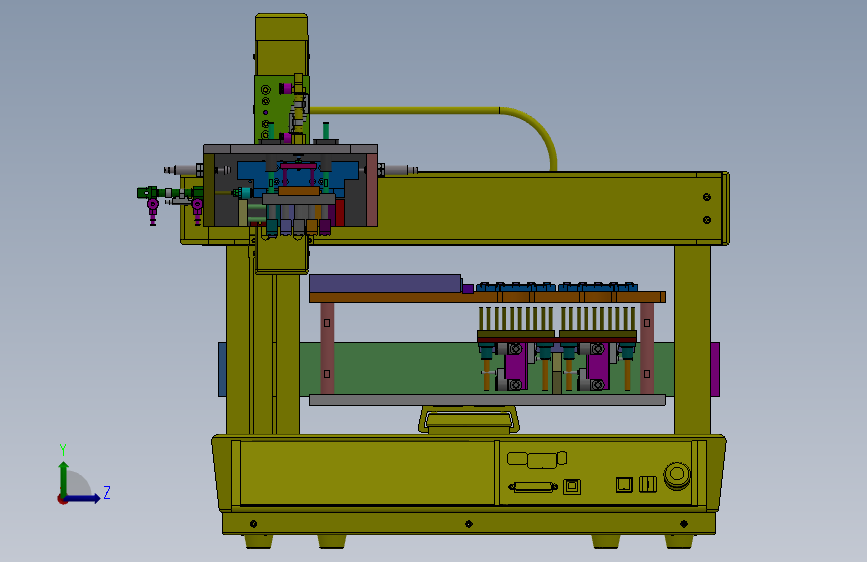
Task: Select the gray bottom plate of the fixture
Action: pyautogui.click(x=487, y=400)
